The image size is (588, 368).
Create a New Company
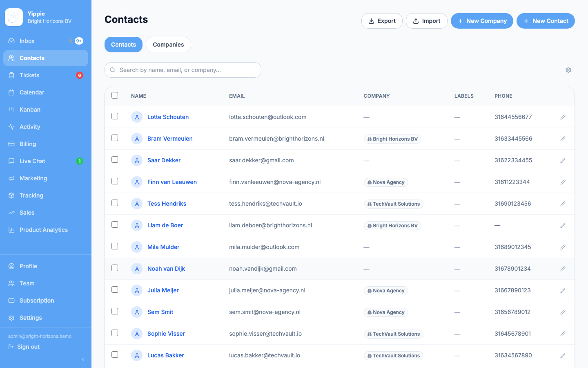click(482, 21)
